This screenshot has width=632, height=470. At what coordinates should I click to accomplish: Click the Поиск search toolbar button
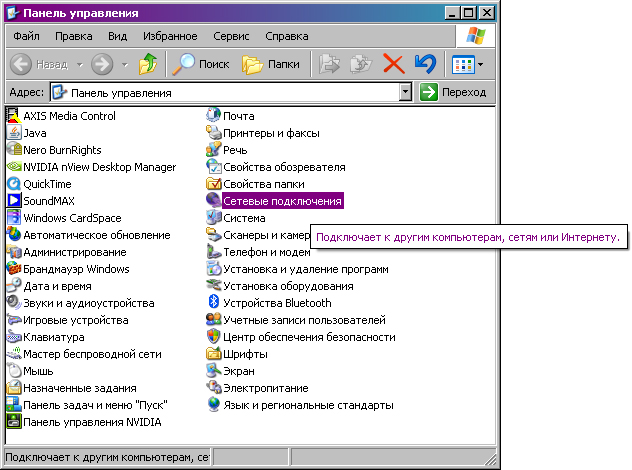click(200, 64)
